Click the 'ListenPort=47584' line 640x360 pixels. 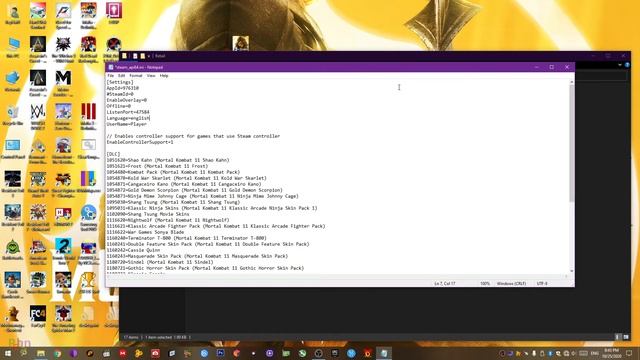(x=128, y=112)
